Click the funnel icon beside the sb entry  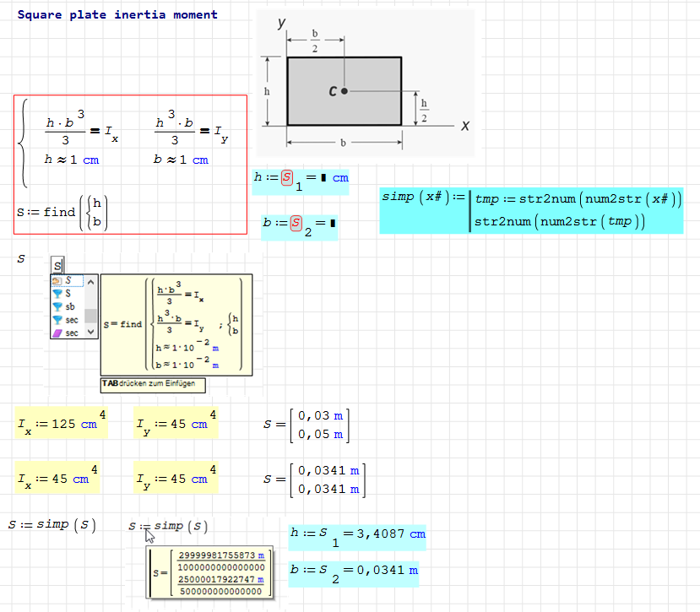coord(57,306)
